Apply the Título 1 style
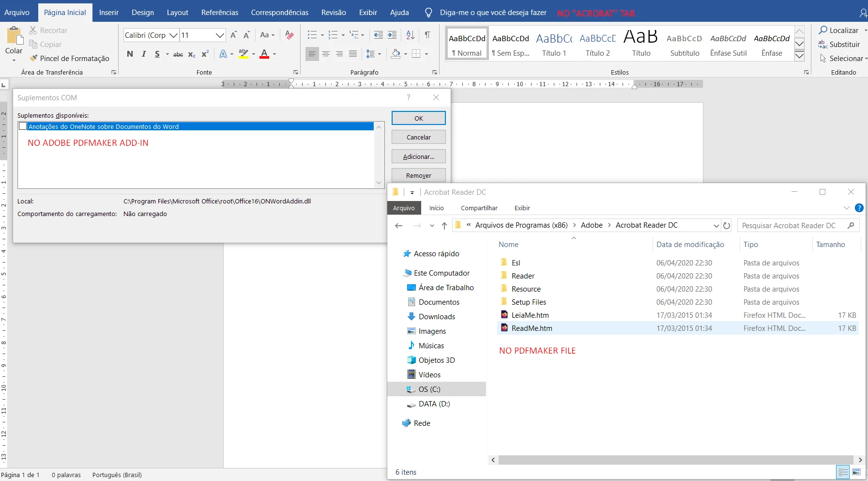Screen dimensions: 868x481 click(554, 43)
